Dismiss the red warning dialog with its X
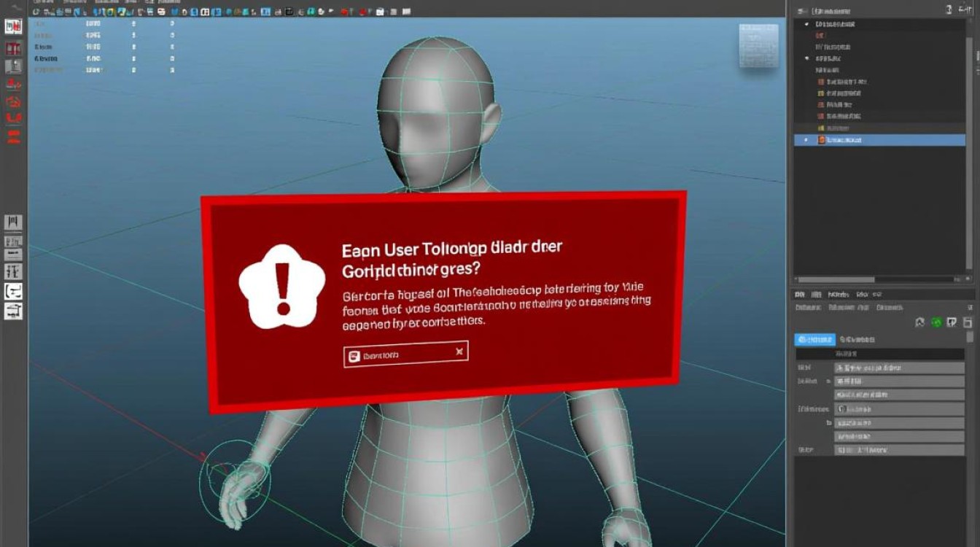This screenshot has width=980, height=547. 459,352
